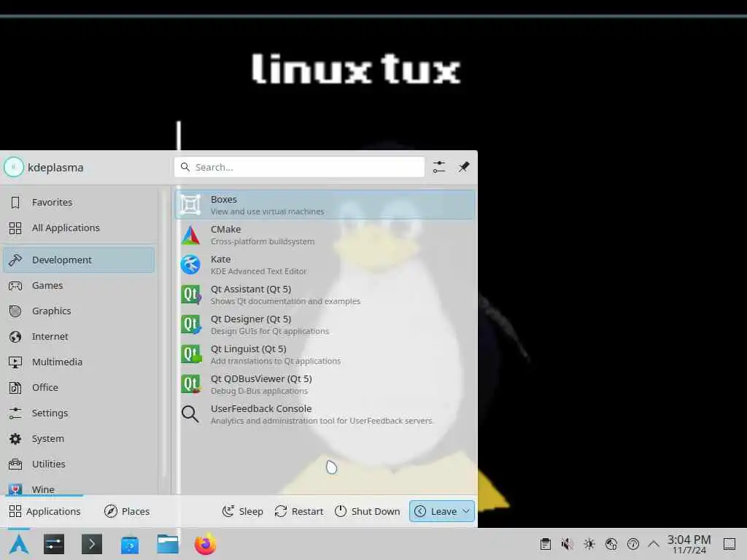Open Wine category
747x560 pixels.
(x=79, y=489)
